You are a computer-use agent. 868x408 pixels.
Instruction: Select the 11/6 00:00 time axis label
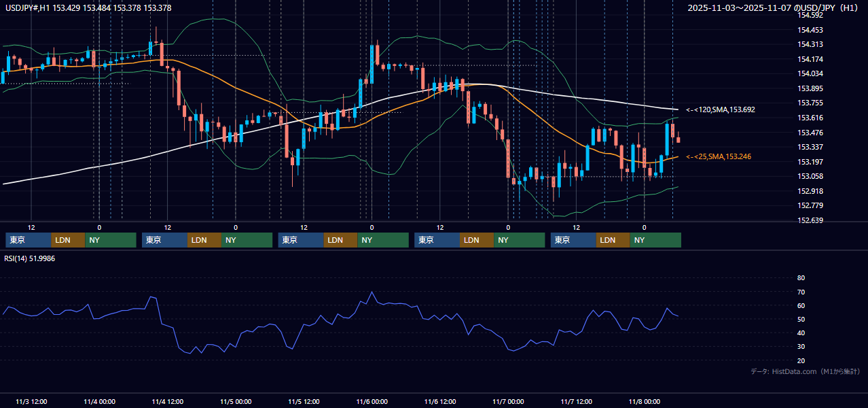click(x=372, y=402)
